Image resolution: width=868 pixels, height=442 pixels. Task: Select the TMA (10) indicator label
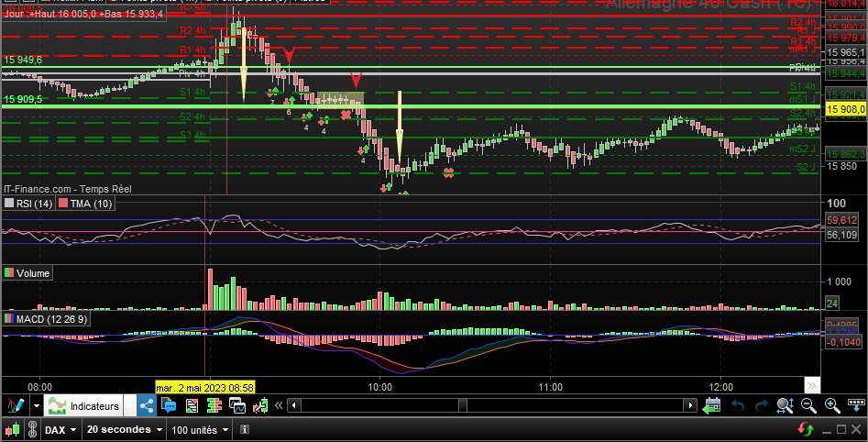91,204
